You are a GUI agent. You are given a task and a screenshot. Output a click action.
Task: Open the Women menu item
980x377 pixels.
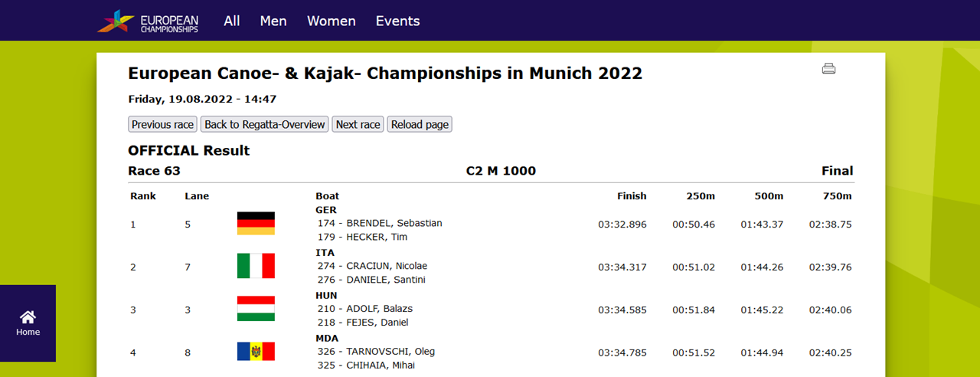point(332,21)
